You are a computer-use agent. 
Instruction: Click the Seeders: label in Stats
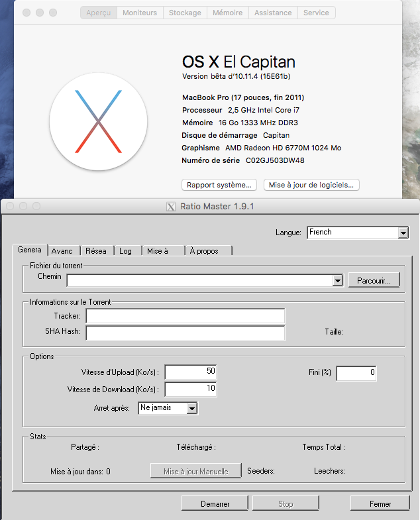[261, 471]
